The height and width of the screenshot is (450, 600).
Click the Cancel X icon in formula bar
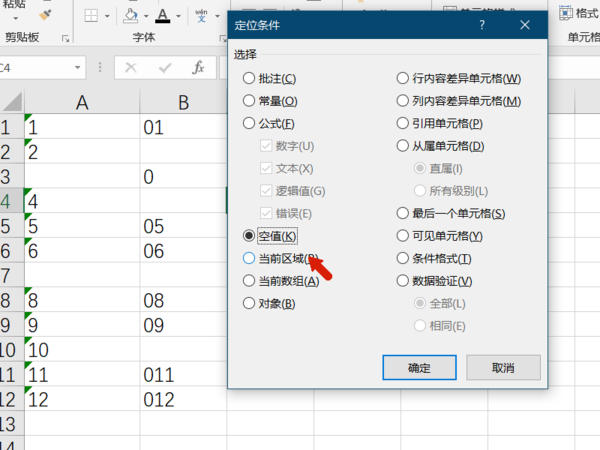pyautogui.click(x=131, y=68)
